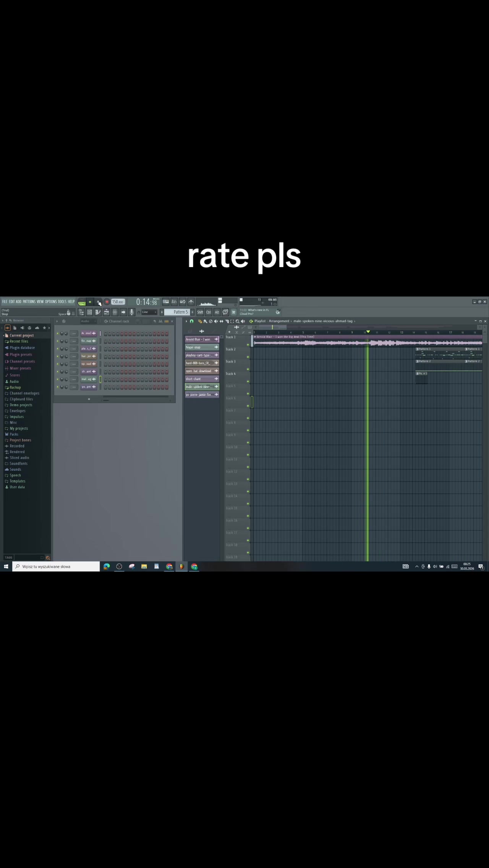The image size is (489, 868).
Task: Toggle the graph editor icon in Channel rack
Action: 160,321
